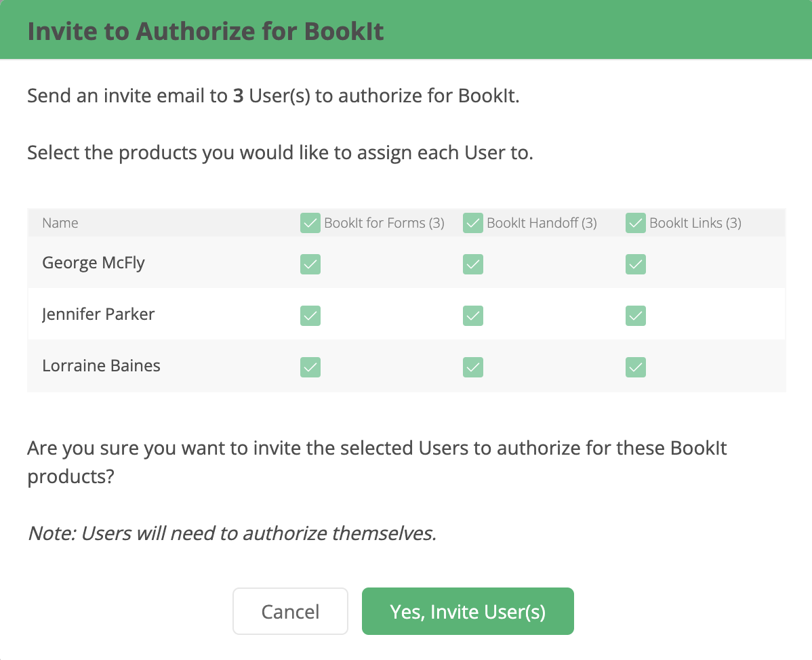Disable BookIt for Forms for Lorraine Baines

(310, 367)
